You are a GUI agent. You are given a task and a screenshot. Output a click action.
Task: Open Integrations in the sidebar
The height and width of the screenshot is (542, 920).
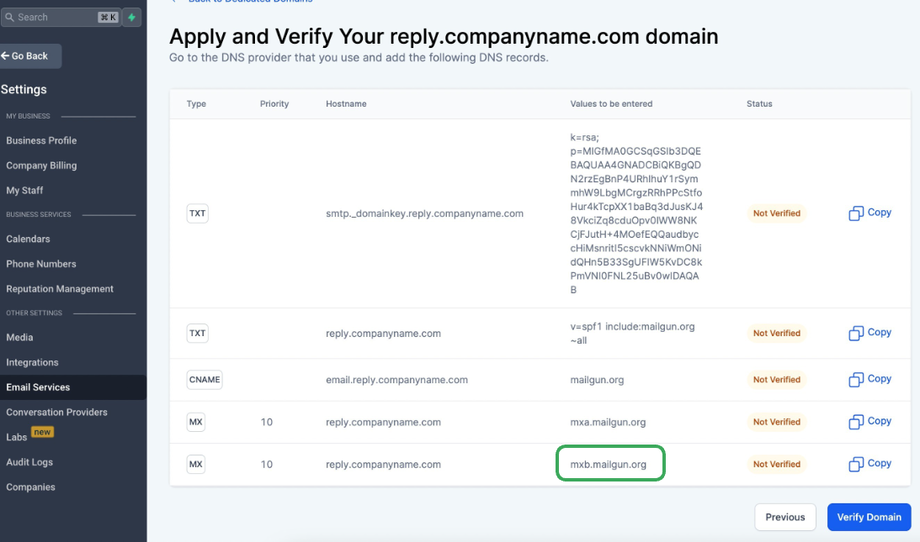[x=32, y=362]
